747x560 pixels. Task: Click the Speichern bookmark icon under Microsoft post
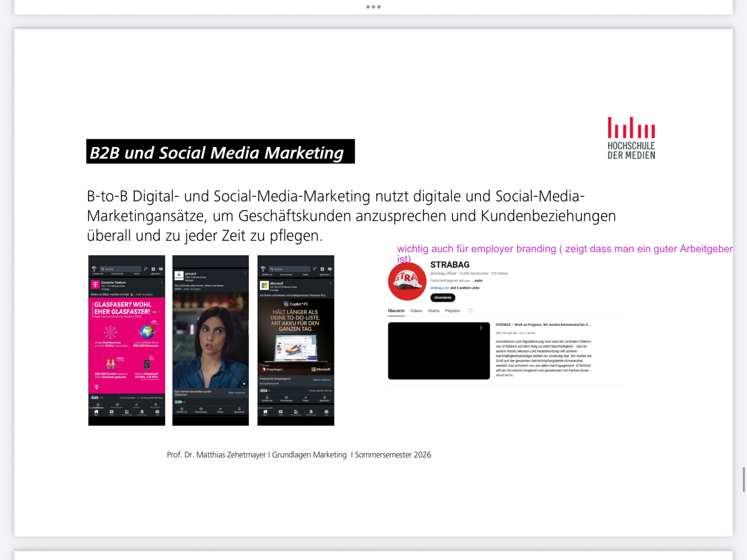324,398
